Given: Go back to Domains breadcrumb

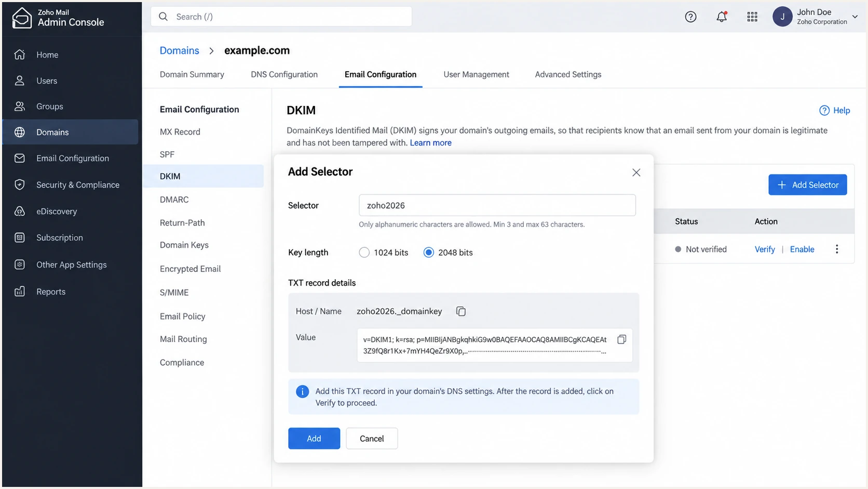Looking at the screenshot, I should (179, 50).
